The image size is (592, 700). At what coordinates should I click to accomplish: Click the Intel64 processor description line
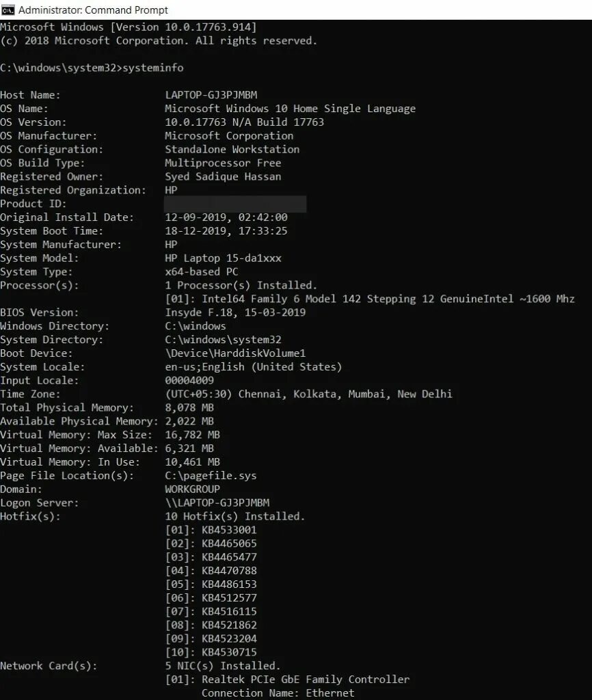(x=370, y=299)
